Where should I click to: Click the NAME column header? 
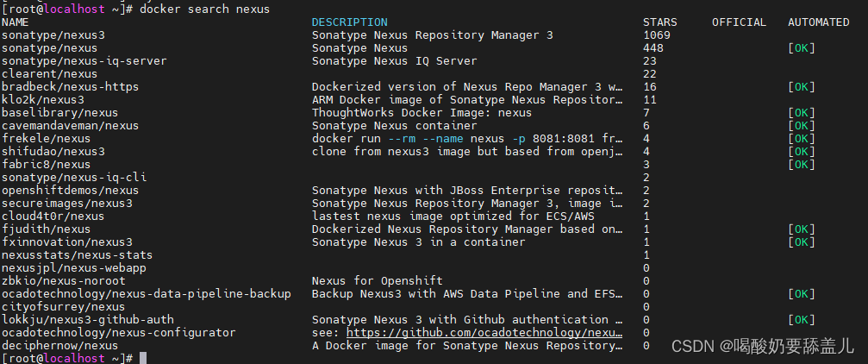click(x=15, y=22)
